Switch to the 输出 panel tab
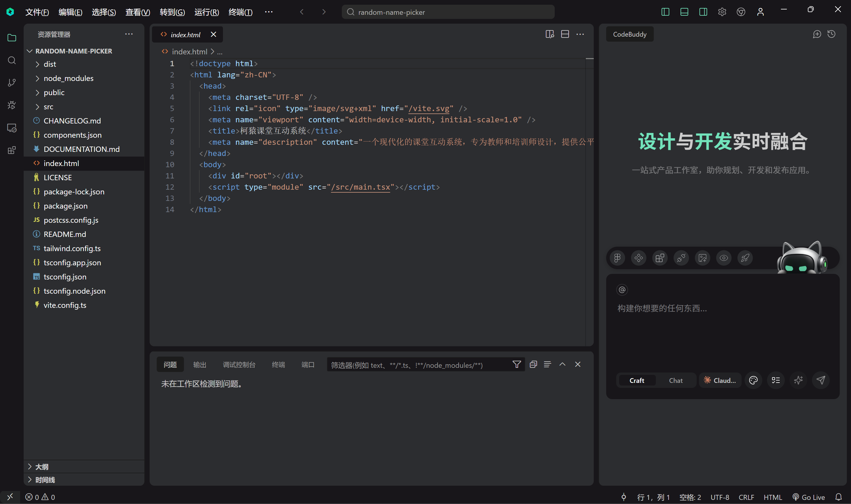The width and height of the screenshot is (851, 504). [x=200, y=365]
